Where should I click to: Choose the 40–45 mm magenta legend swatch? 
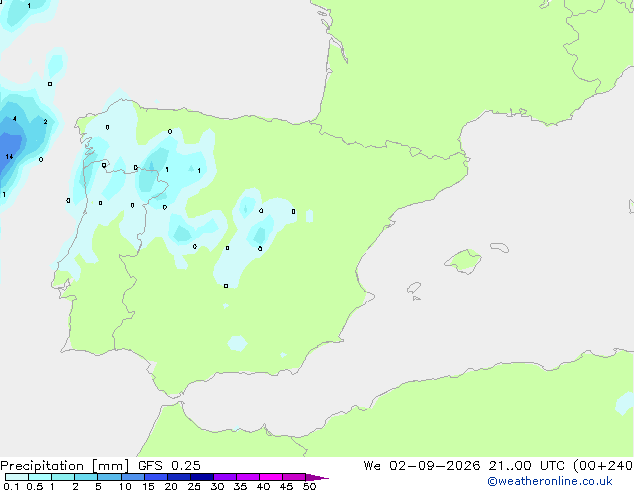point(271,477)
